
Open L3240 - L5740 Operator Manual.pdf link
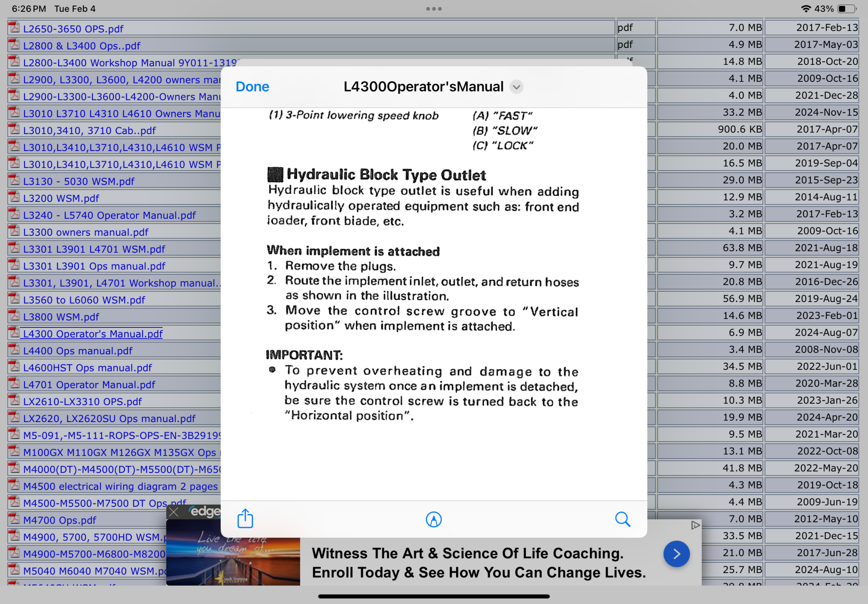pos(109,215)
